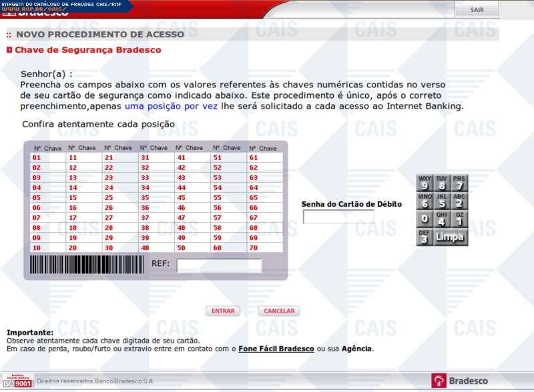
Task: Select the key field for position 01
Action: (x=55, y=158)
